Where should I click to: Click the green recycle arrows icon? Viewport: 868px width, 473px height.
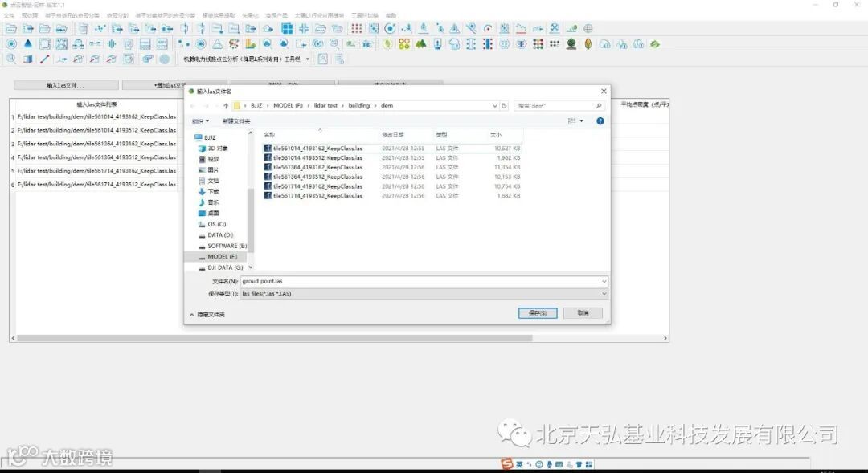click(x=655, y=43)
